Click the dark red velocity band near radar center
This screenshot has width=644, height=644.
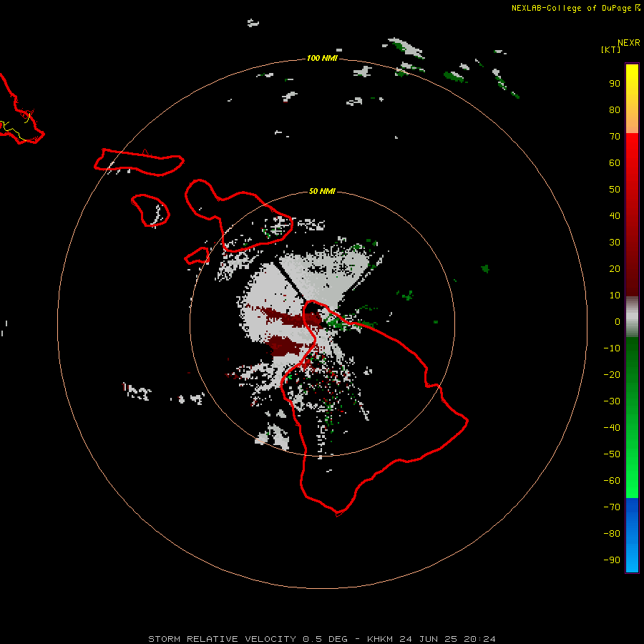(293, 318)
